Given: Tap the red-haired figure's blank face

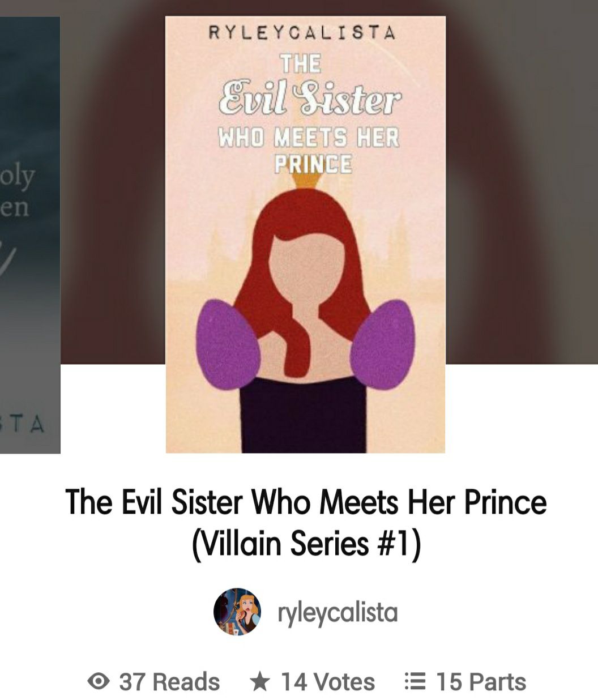Looking at the screenshot, I should [305, 266].
